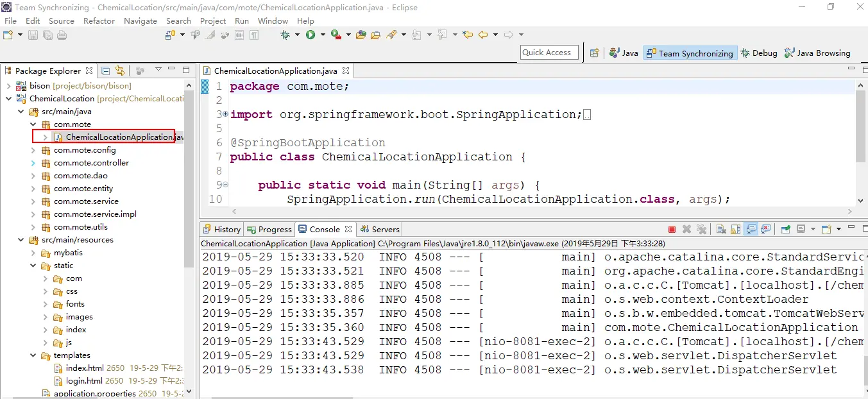Toggle Show Console on standard output change
The height and width of the screenshot is (399, 868).
751,229
